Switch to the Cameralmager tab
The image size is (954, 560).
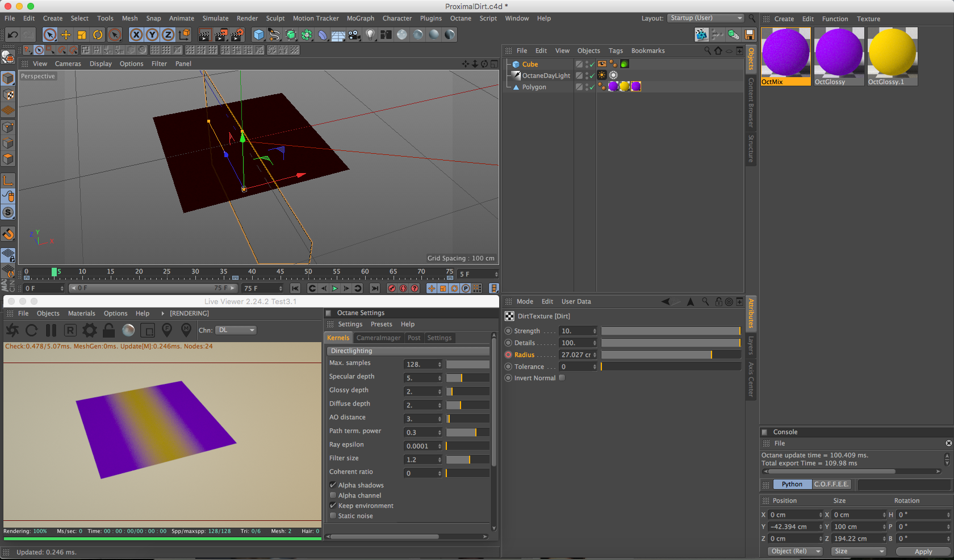[378, 338]
